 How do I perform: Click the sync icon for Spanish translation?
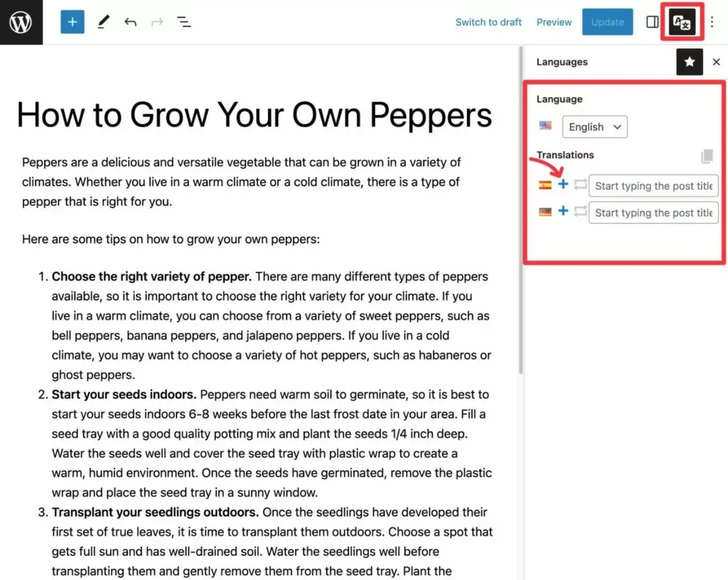580,185
